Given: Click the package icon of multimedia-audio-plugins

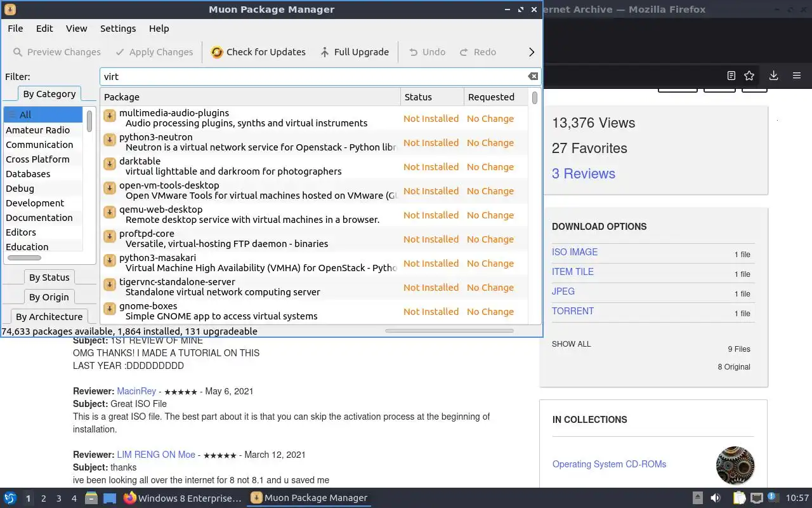Looking at the screenshot, I should (x=109, y=116).
